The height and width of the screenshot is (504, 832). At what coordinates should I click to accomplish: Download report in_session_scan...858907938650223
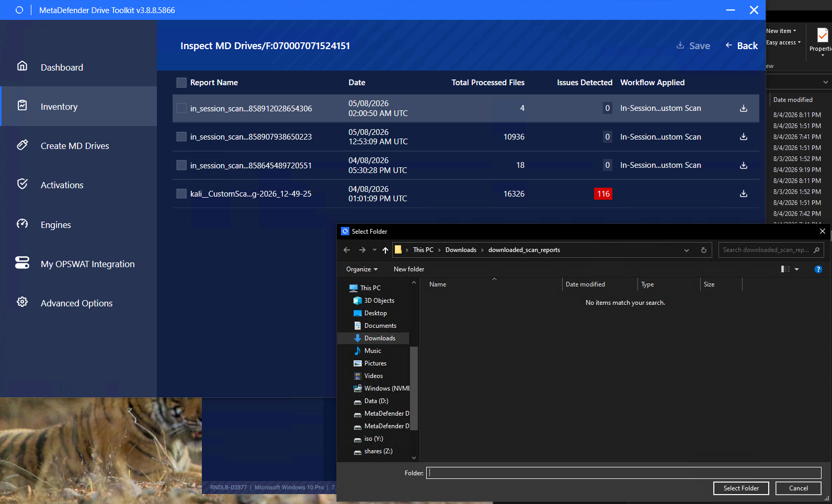(744, 136)
